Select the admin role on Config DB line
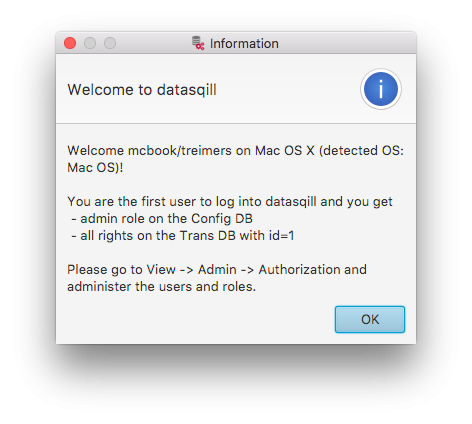Screen dimensions: 472x424 pos(162,219)
